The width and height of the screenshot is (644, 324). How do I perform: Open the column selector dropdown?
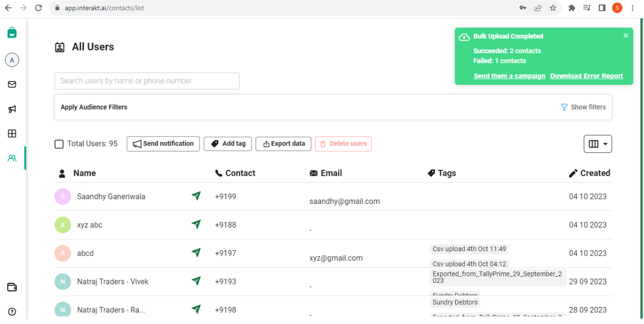tap(598, 144)
